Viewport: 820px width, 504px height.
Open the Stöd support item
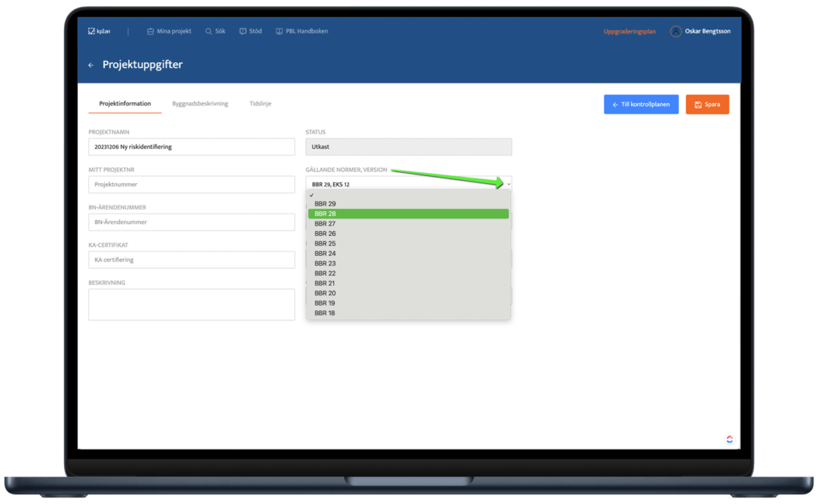click(x=251, y=31)
